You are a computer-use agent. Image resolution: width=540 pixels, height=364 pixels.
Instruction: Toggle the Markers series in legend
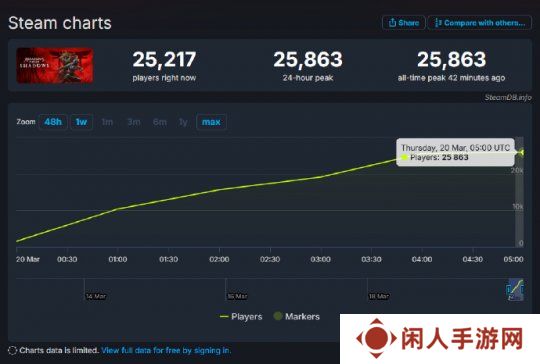coord(297,316)
